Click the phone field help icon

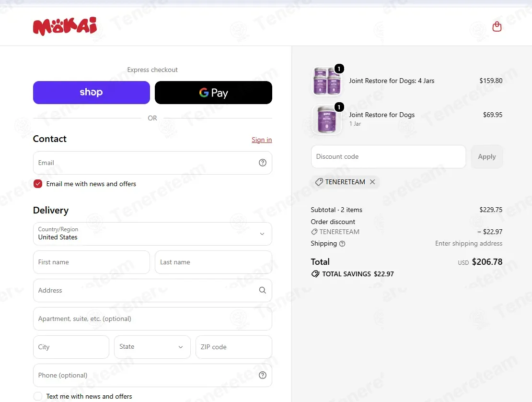(262, 375)
